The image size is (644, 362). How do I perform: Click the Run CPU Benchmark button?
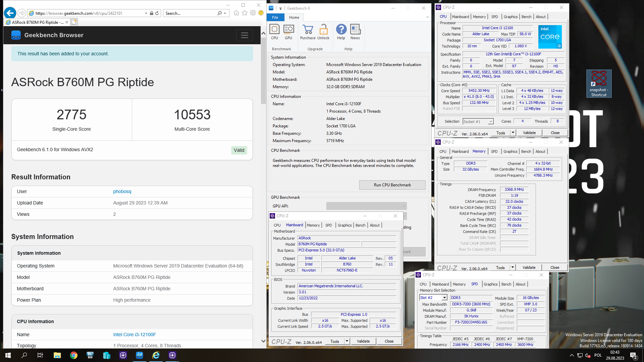pos(392,185)
